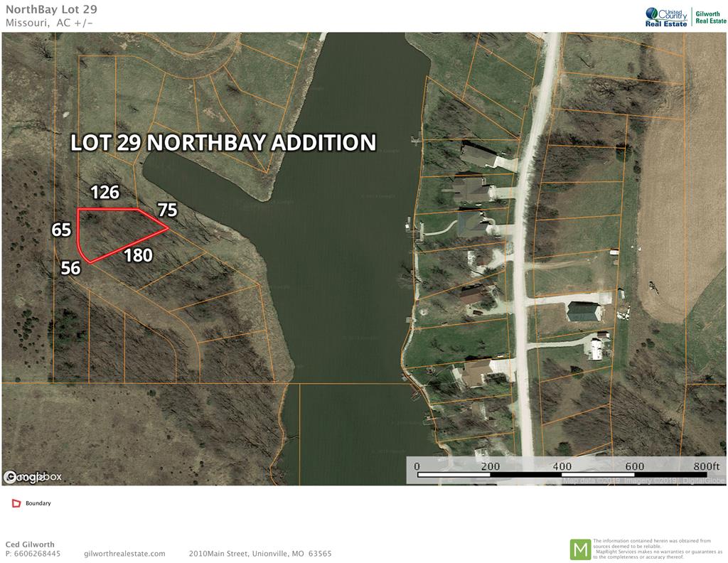This screenshot has height=563, width=728.
Task: Click the 75 dimension label
Action: pyautogui.click(x=168, y=210)
